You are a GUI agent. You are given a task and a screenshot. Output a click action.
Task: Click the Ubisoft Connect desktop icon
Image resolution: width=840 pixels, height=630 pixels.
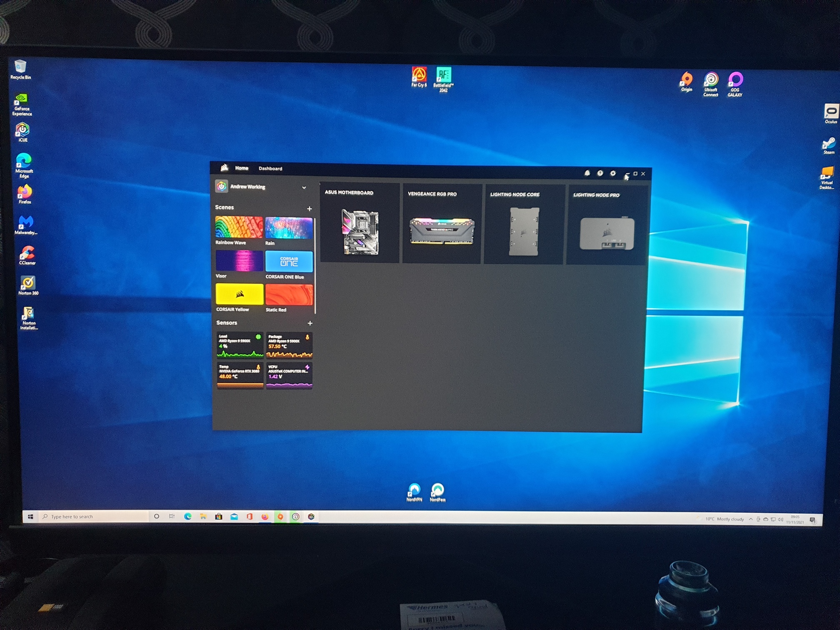point(711,85)
